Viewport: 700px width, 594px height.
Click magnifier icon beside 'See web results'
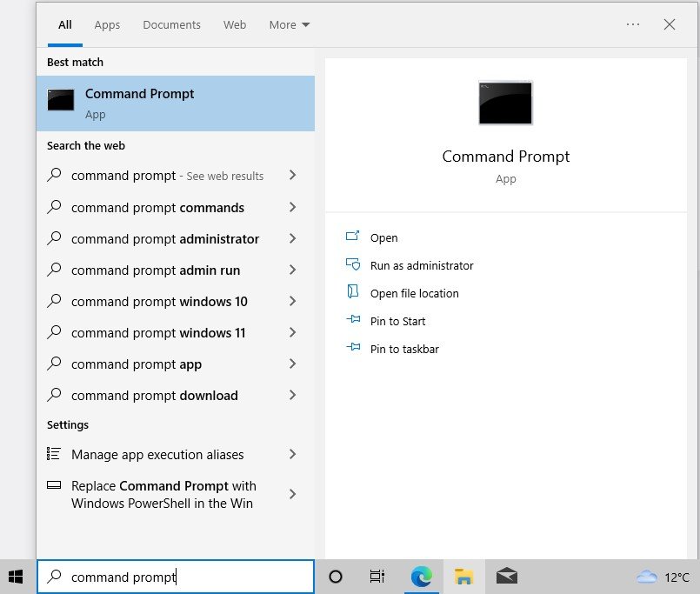[54, 175]
